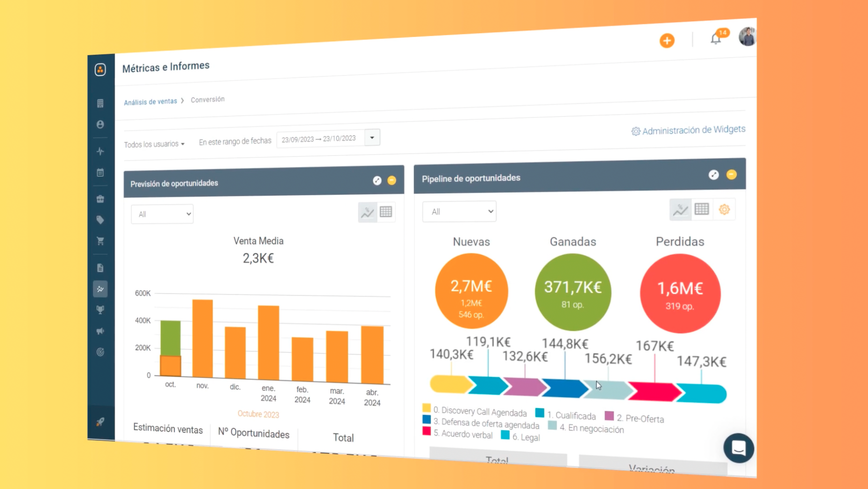Open the All dropdown in Previsión widget
Screen dimensions: 868x489
[162, 214]
